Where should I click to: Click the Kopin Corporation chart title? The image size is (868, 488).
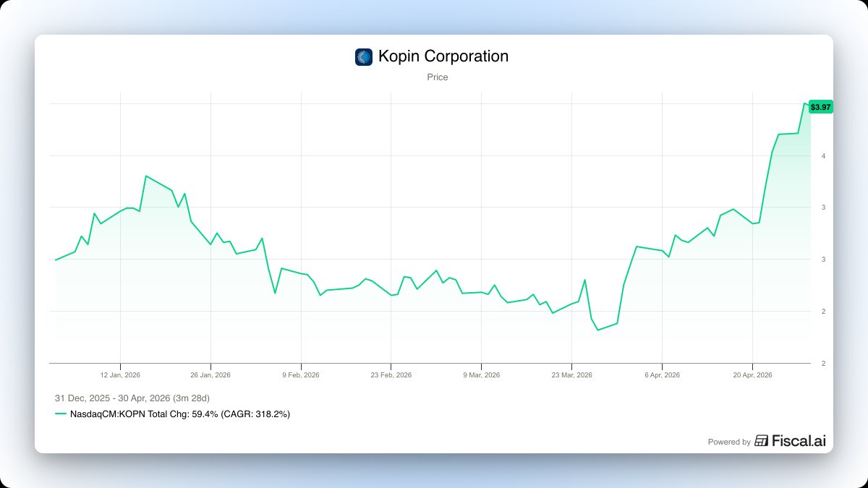(x=443, y=56)
